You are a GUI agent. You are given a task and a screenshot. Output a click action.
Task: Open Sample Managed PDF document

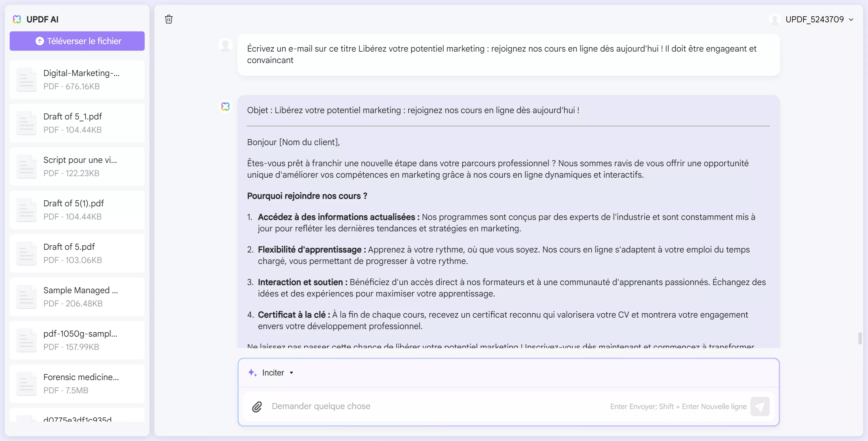(x=77, y=296)
